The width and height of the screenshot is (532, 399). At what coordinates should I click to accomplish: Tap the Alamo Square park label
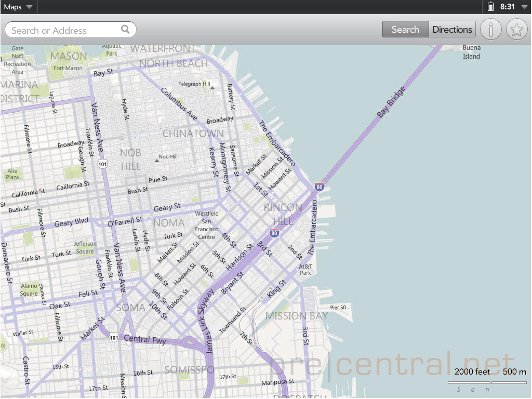pos(29,289)
